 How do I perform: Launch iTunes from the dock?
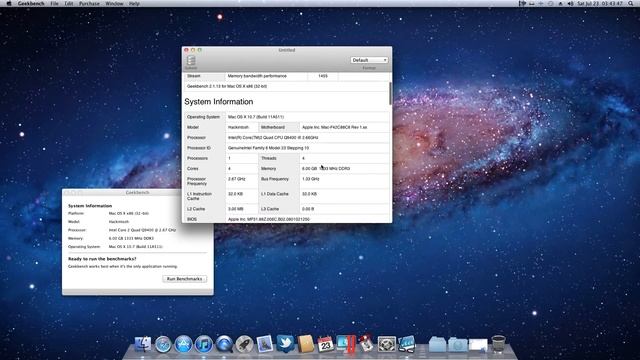[204, 344]
